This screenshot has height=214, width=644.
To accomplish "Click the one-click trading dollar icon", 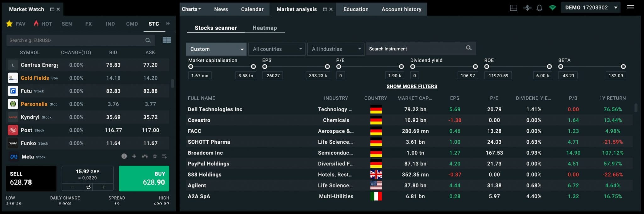I will point(527,8).
